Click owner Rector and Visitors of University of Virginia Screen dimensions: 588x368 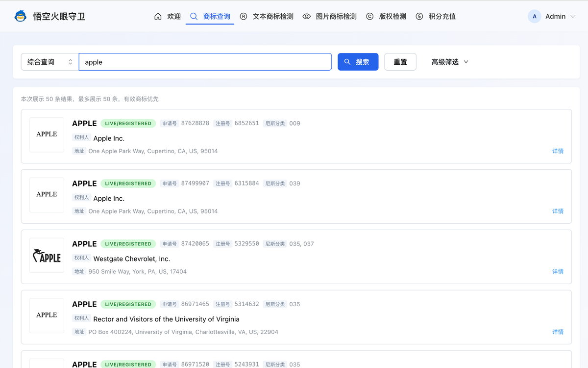click(166, 319)
